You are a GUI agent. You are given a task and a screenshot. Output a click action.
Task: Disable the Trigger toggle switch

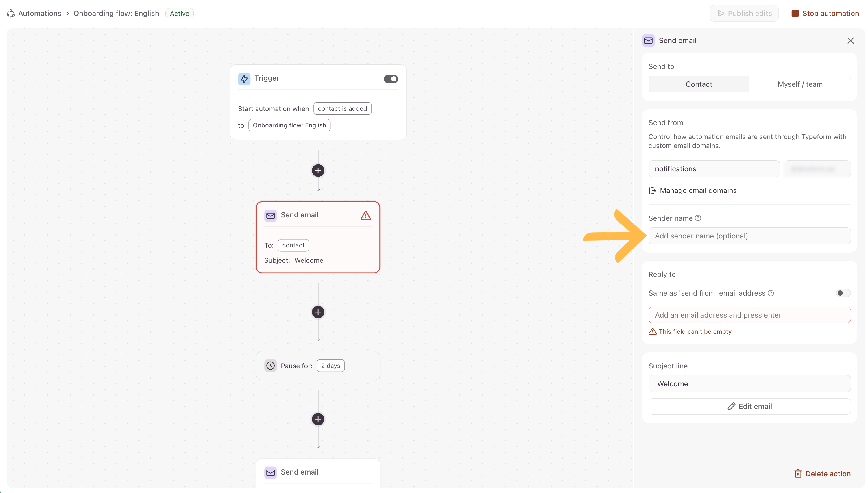(x=391, y=79)
